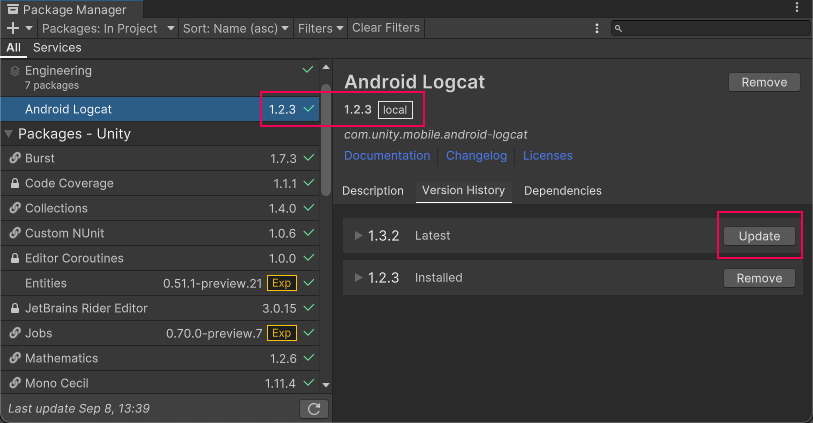This screenshot has width=813, height=423.
Task: Switch to the Dependencies tab
Action: coord(562,190)
